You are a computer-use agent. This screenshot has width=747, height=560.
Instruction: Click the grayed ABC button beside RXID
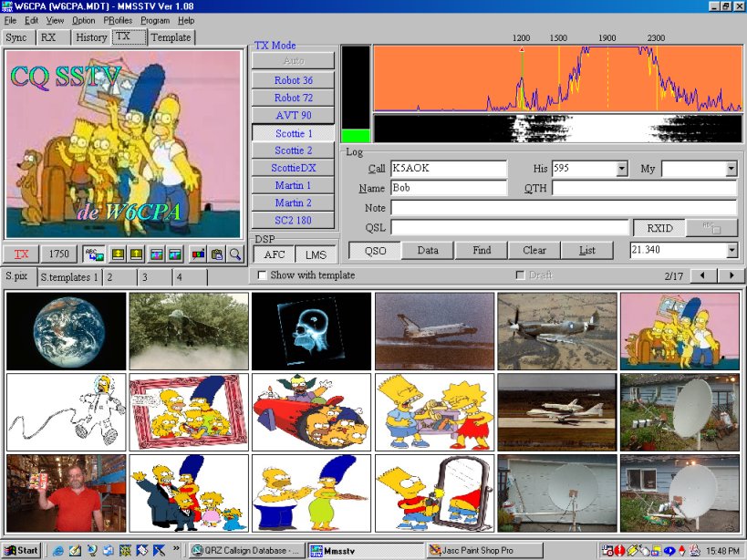tap(712, 228)
